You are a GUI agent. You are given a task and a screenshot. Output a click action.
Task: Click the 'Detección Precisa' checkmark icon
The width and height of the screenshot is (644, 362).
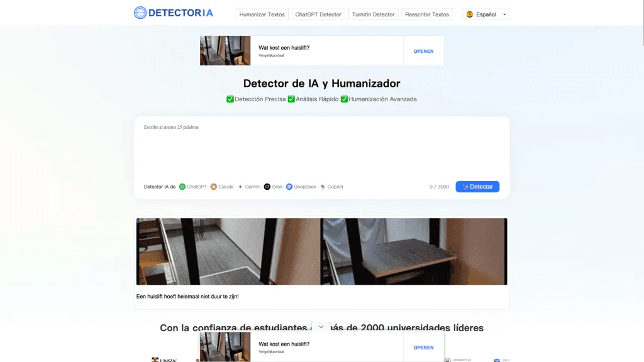pyautogui.click(x=230, y=99)
